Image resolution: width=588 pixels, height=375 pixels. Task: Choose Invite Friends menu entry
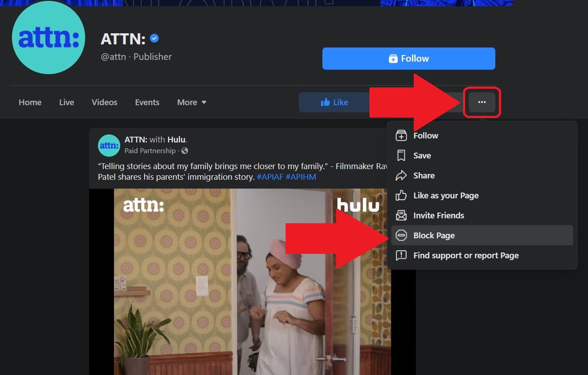[x=482, y=215]
